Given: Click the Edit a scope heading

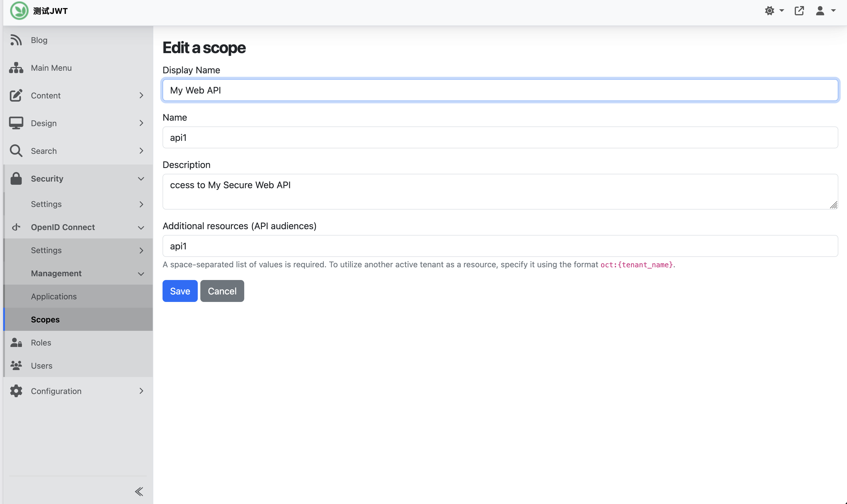Looking at the screenshot, I should (x=204, y=48).
